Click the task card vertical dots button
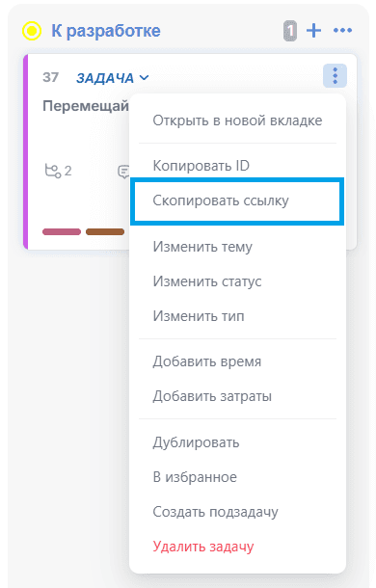This screenshot has height=588, width=376. tap(335, 76)
